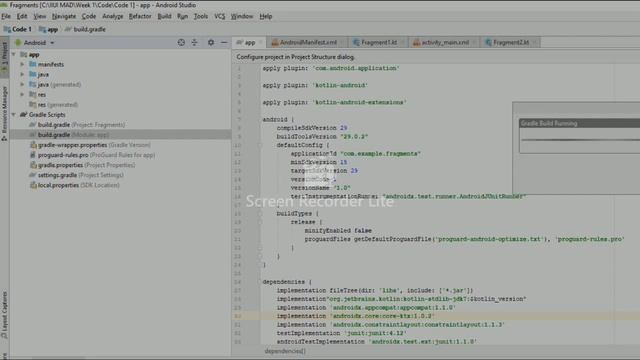Expand the manifests folder
Image resolution: width=640 pixels, height=360 pixels.
click(22, 64)
